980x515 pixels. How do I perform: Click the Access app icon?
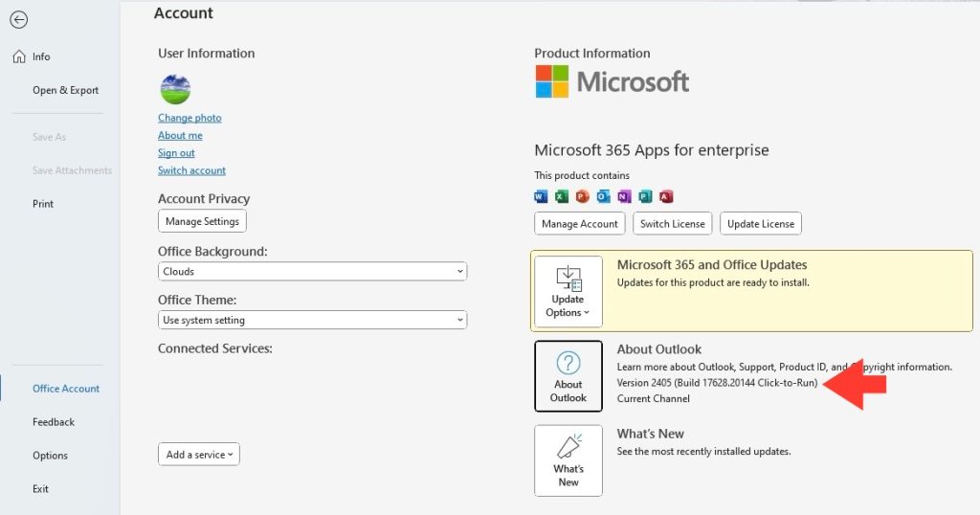point(666,197)
